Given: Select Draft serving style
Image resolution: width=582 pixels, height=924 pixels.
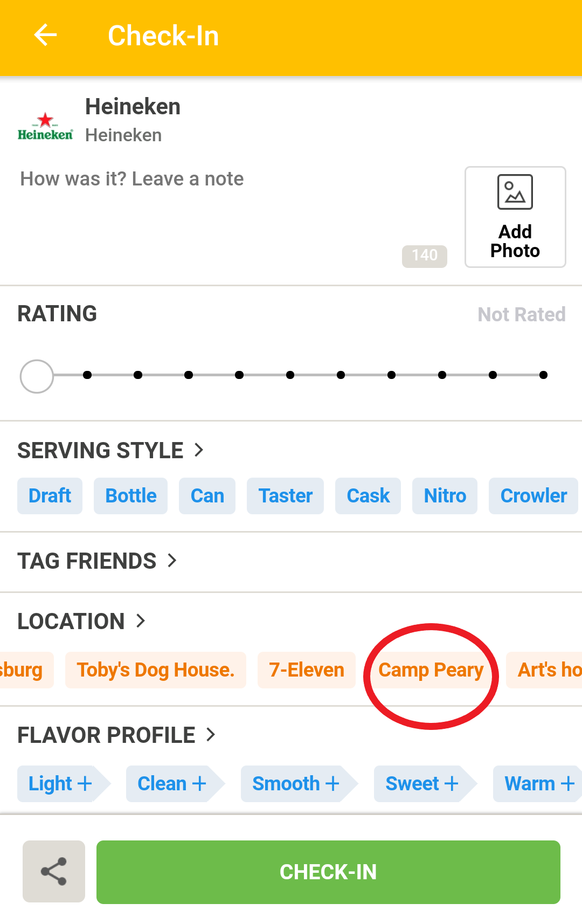Looking at the screenshot, I should pos(50,496).
